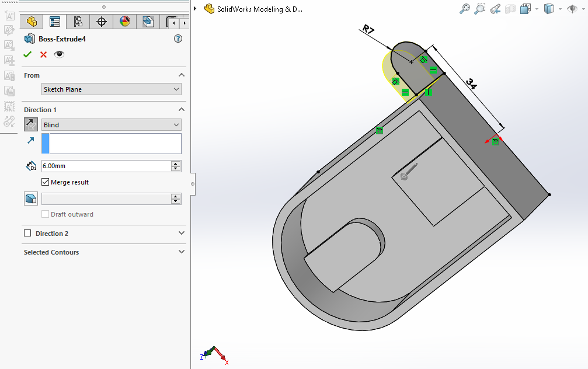Open the View Orientation cube icon

526,9
